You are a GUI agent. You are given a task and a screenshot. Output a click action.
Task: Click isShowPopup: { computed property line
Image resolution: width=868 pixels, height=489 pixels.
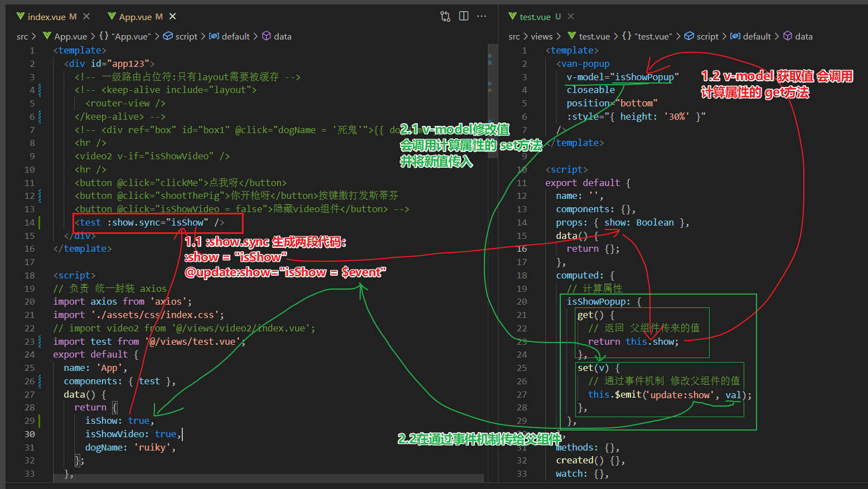click(604, 301)
